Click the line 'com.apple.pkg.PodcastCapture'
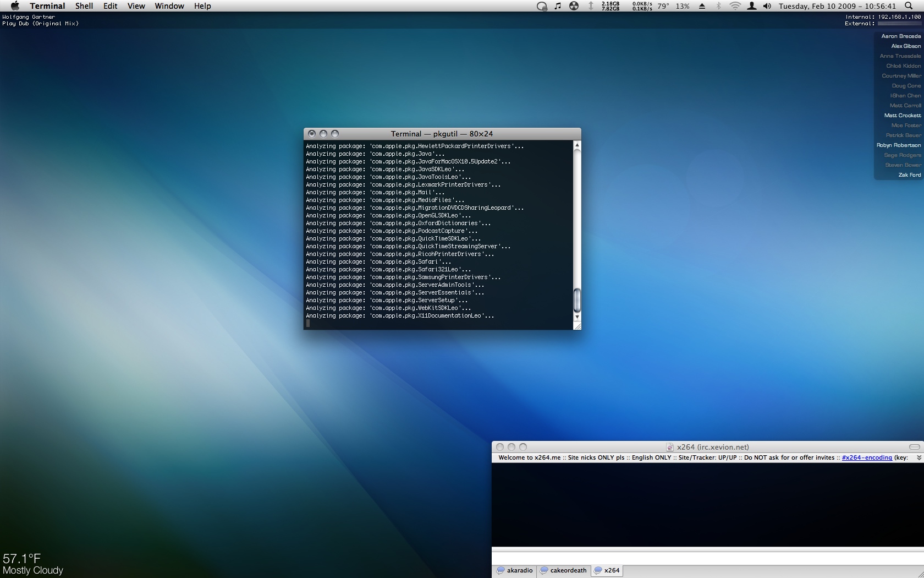 point(392,231)
